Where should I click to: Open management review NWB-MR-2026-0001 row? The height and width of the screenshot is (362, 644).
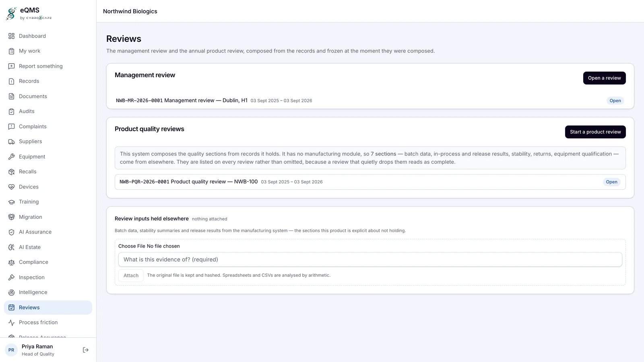click(370, 101)
